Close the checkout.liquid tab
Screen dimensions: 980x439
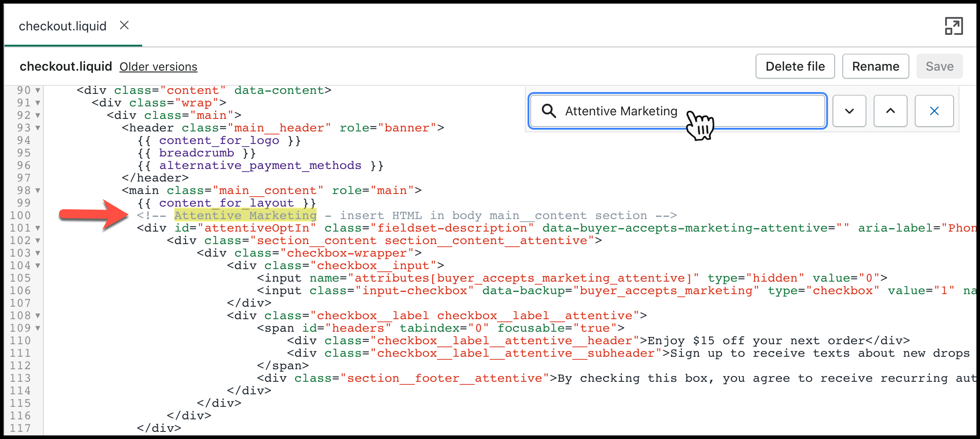coord(124,25)
